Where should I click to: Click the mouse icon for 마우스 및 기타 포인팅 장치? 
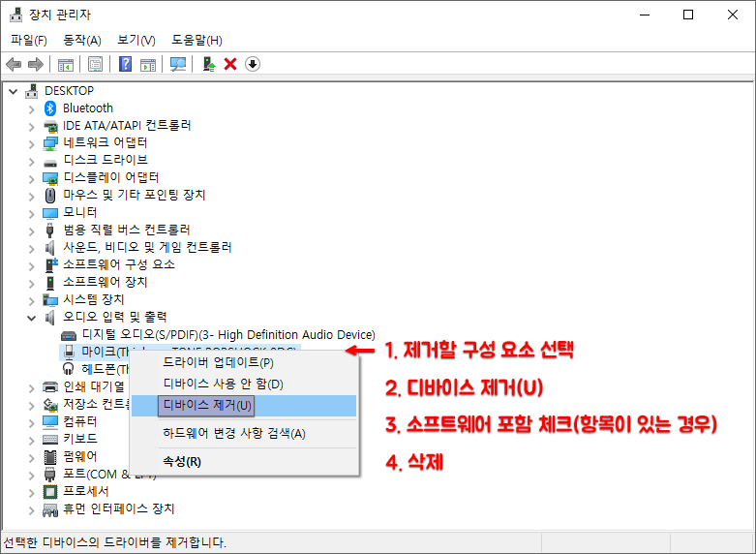coord(50,196)
